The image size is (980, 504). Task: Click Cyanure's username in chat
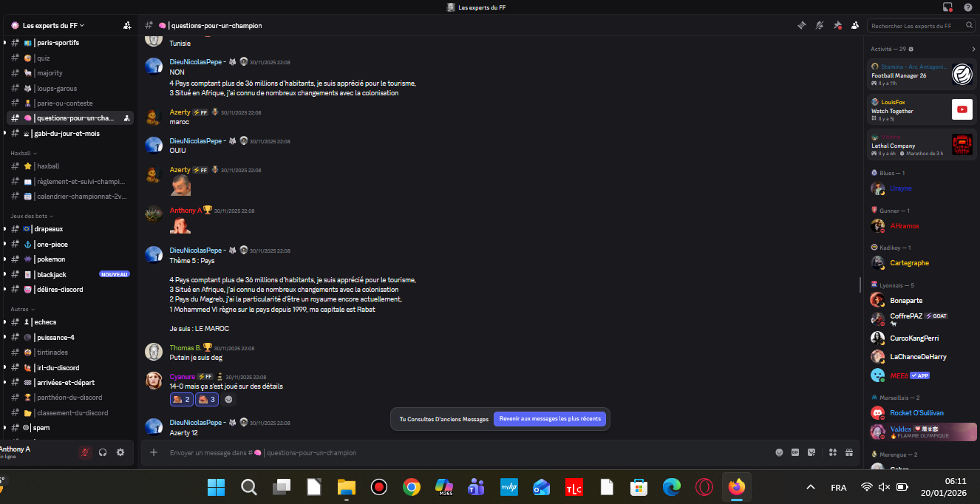[x=182, y=376]
